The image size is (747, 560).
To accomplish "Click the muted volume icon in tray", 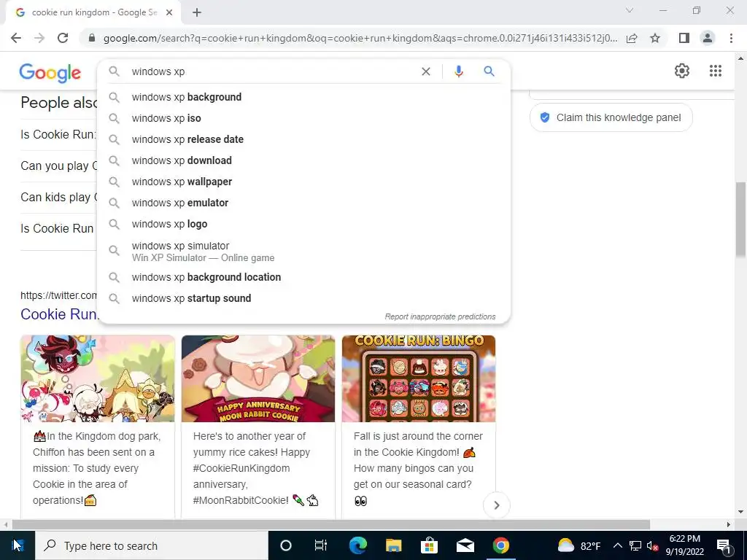I will (652, 545).
